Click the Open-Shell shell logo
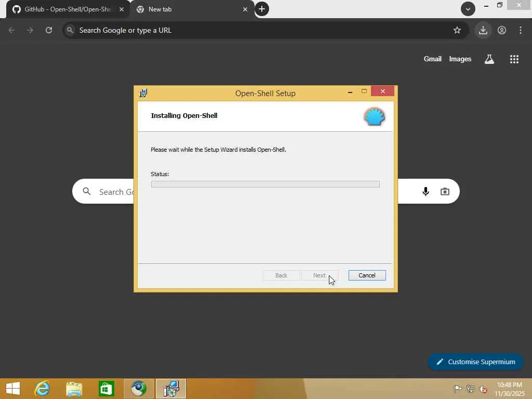Image resolution: width=532 pixels, height=399 pixels. pos(374,117)
